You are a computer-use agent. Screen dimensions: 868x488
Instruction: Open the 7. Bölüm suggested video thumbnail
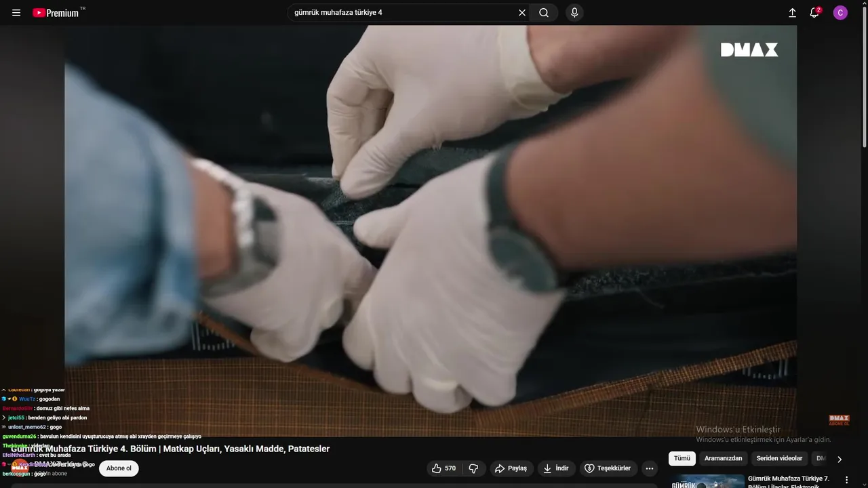point(707,482)
